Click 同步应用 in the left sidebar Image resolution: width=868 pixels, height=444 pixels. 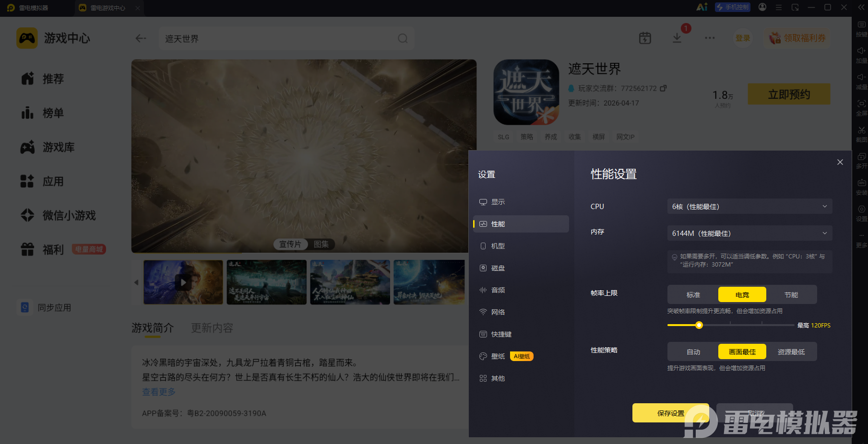click(x=45, y=308)
